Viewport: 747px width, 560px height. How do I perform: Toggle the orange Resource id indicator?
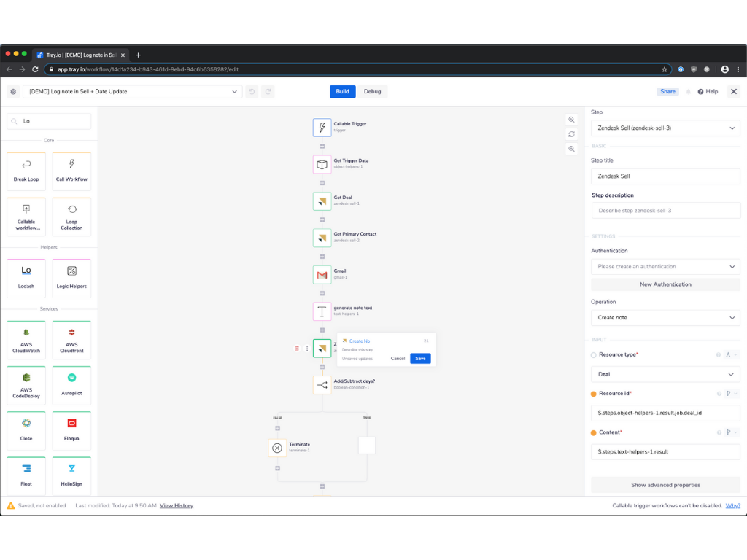[594, 394]
